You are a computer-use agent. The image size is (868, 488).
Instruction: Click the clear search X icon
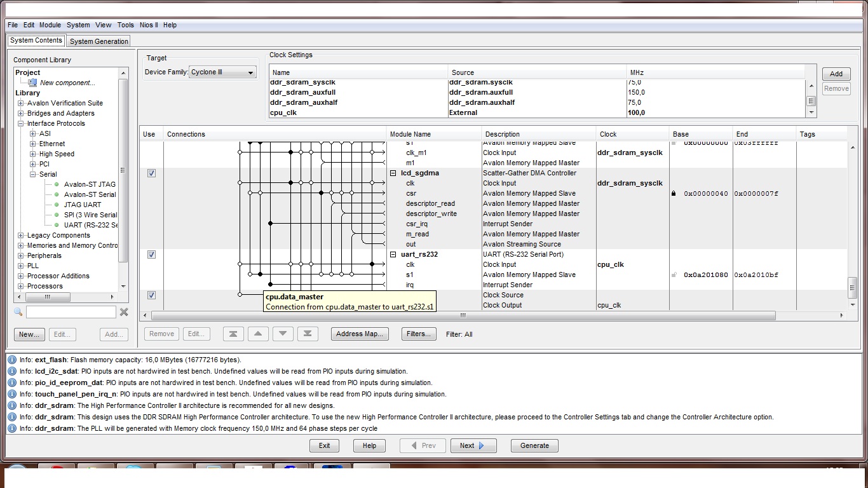[x=124, y=312]
